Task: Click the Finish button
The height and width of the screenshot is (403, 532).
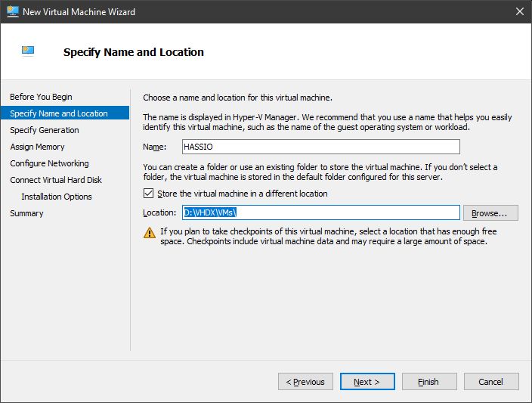Action: 429,382
